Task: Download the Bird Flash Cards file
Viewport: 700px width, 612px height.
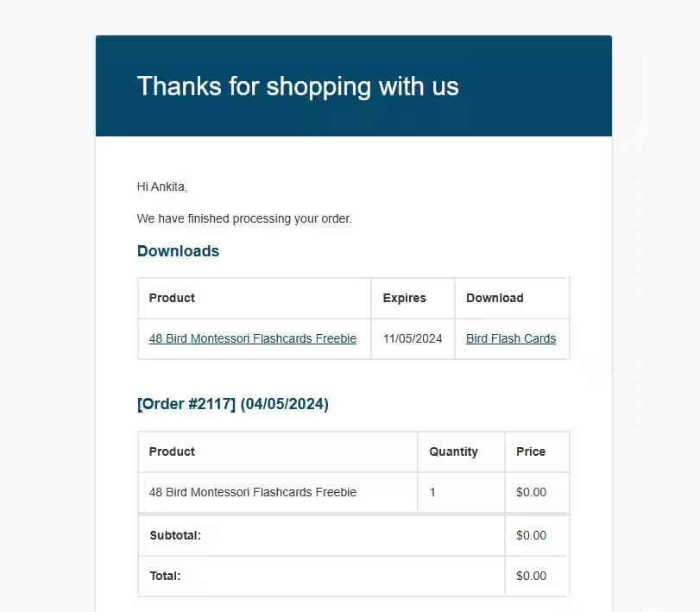Action: 511,338
